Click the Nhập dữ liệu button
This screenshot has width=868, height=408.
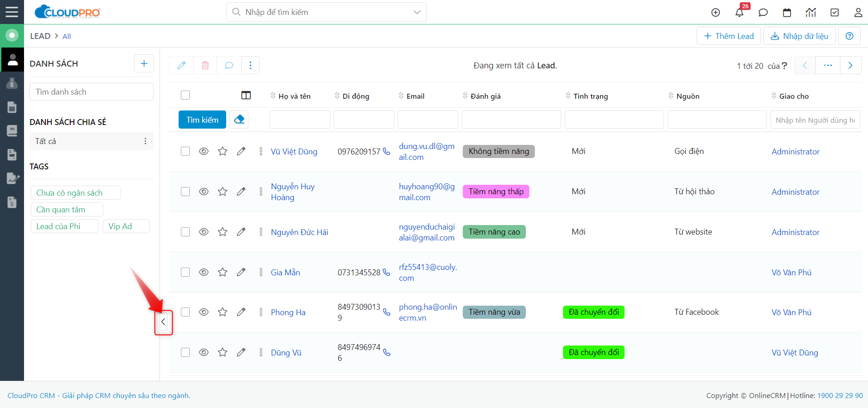point(800,36)
